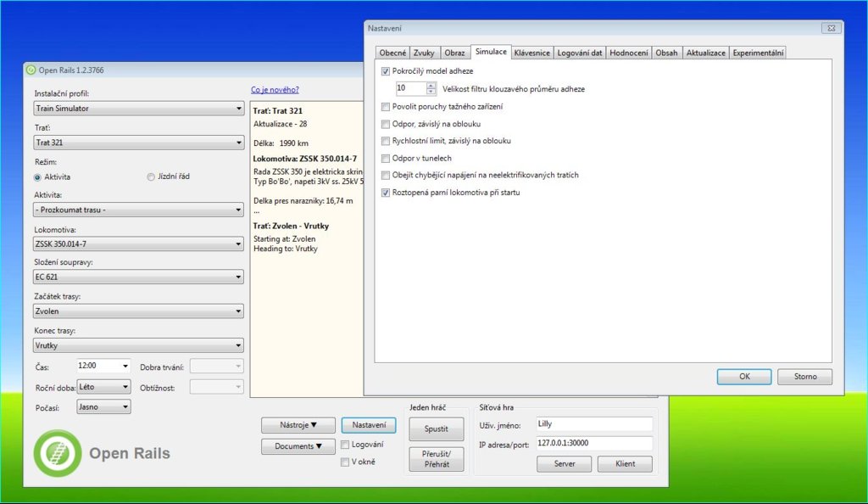This screenshot has width=868, height=504.
Task: Enable Obejít chybějící napájení checkbox
Action: tap(386, 175)
